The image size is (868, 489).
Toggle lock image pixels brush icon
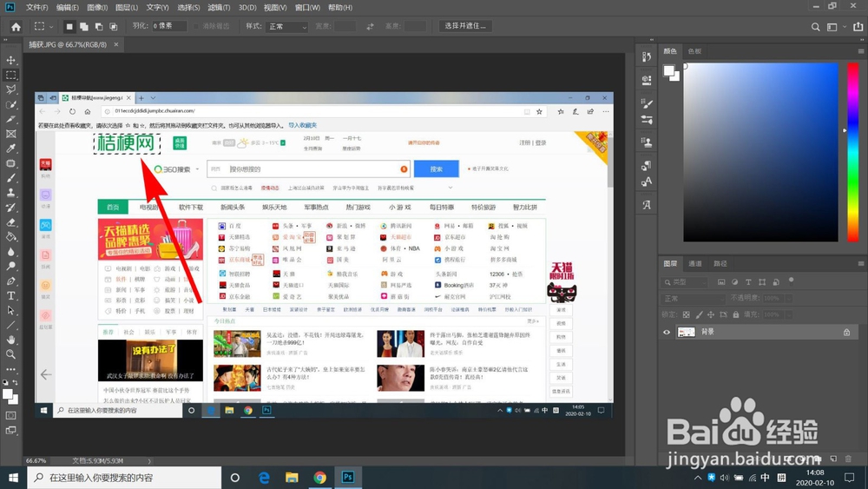699,314
